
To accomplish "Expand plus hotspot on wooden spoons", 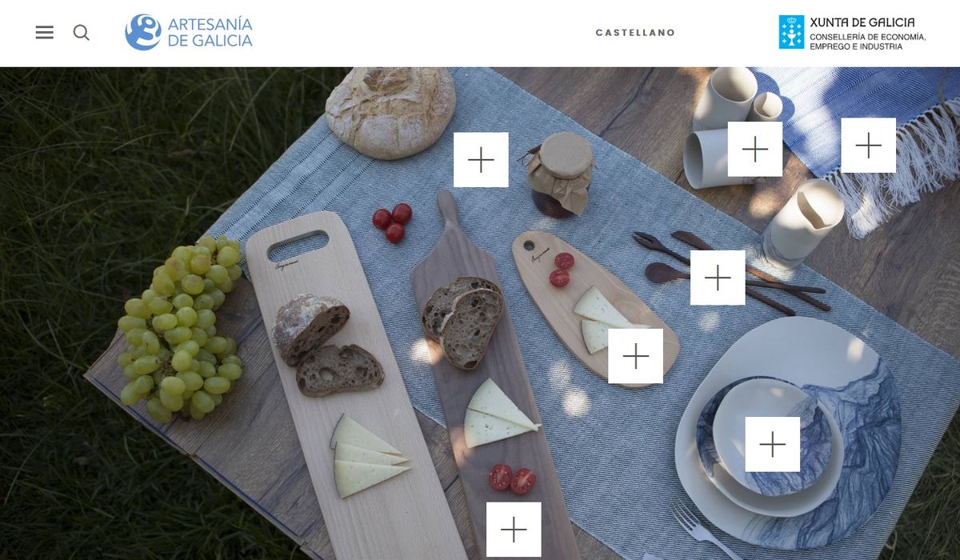I will (718, 278).
